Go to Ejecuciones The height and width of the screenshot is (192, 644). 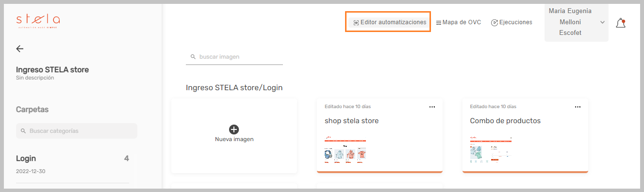click(512, 22)
